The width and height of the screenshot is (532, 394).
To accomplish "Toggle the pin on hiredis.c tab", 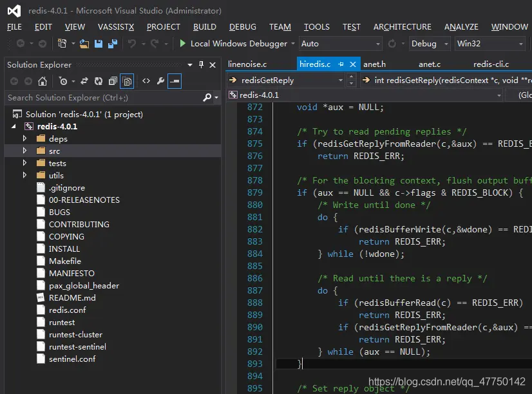I will click(341, 64).
